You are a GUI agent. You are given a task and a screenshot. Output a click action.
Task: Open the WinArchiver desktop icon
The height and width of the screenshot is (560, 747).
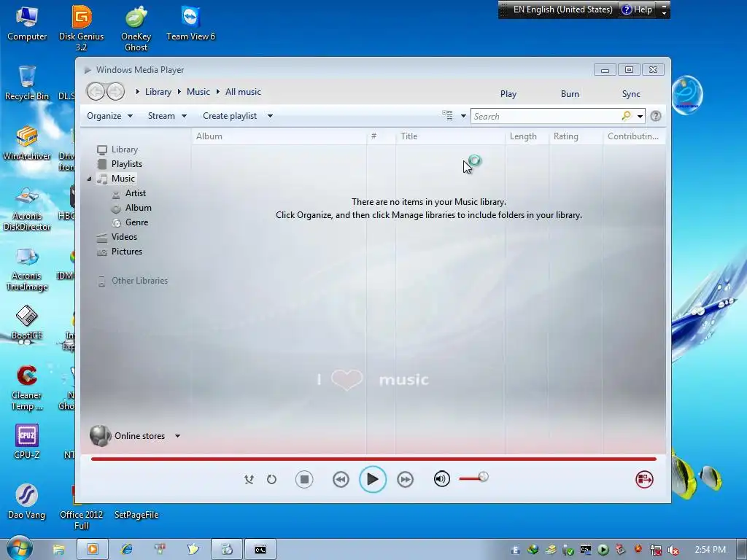tap(27, 143)
